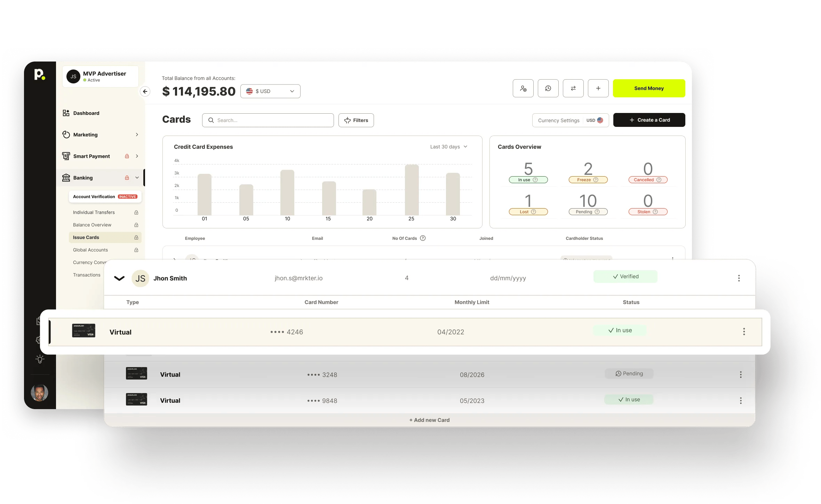
Task: Click the transfer arrows icon in the header
Action: coord(573,88)
